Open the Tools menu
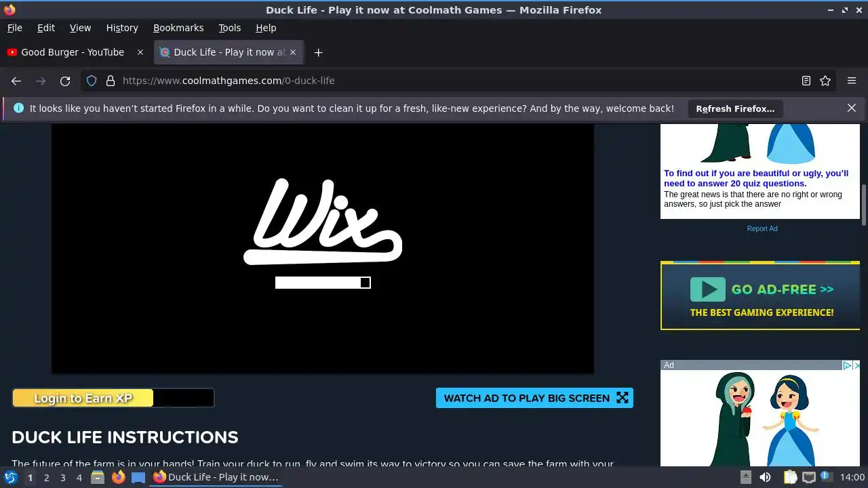This screenshot has height=488, width=868. coord(230,28)
